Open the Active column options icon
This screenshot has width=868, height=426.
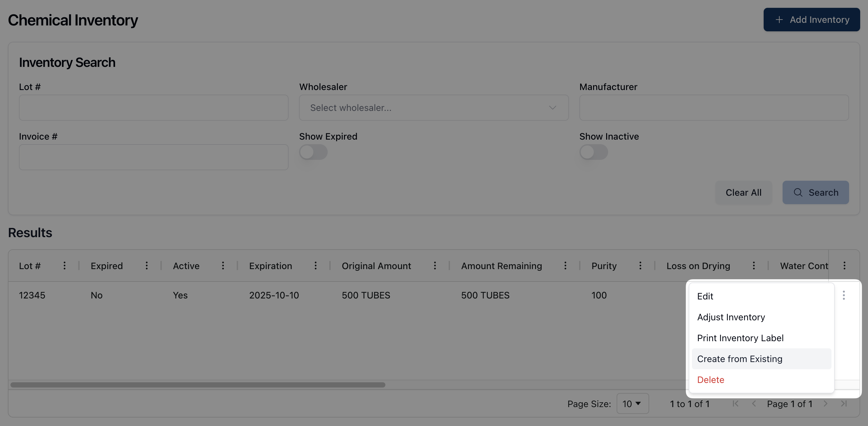(223, 266)
